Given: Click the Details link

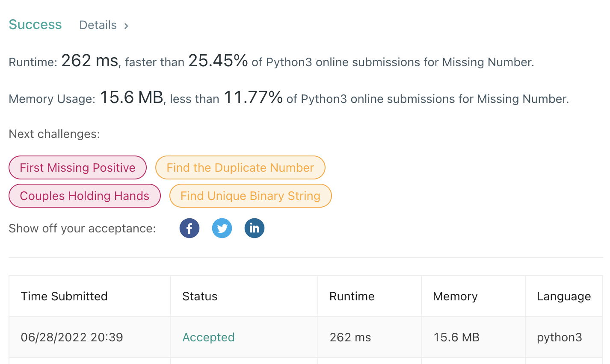Looking at the screenshot, I should coord(98,25).
